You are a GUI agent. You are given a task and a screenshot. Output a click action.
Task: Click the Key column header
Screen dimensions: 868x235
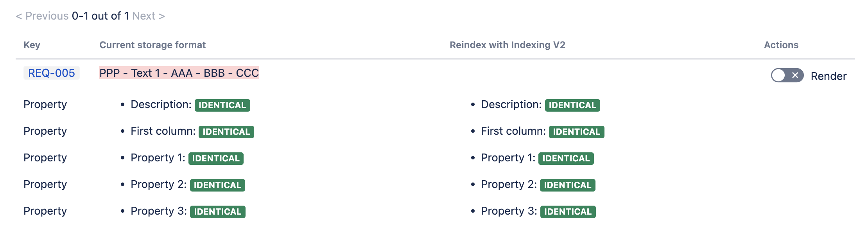[32, 45]
